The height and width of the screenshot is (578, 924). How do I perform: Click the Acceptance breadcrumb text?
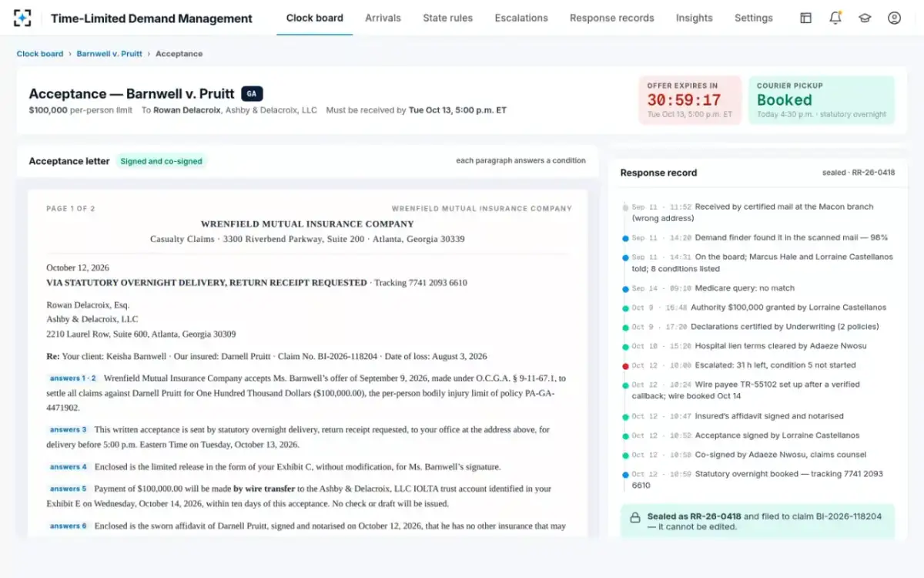pyautogui.click(x=179, y=54)
